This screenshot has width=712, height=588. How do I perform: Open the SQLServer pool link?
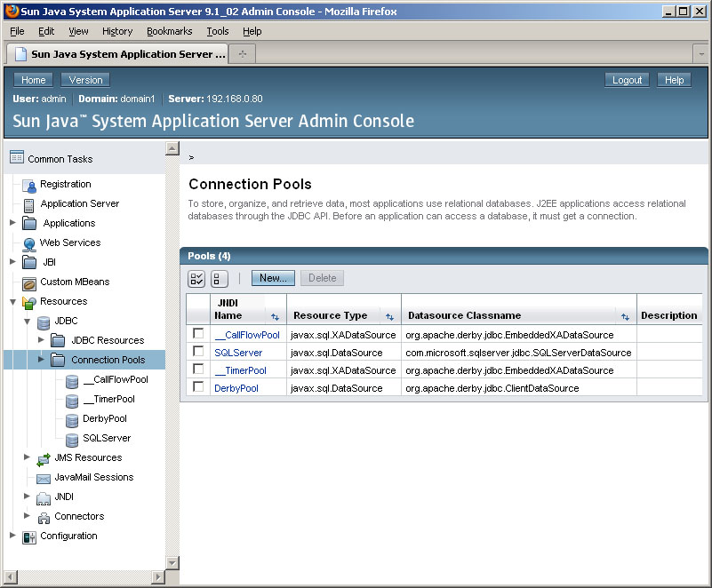click(238, 353)
